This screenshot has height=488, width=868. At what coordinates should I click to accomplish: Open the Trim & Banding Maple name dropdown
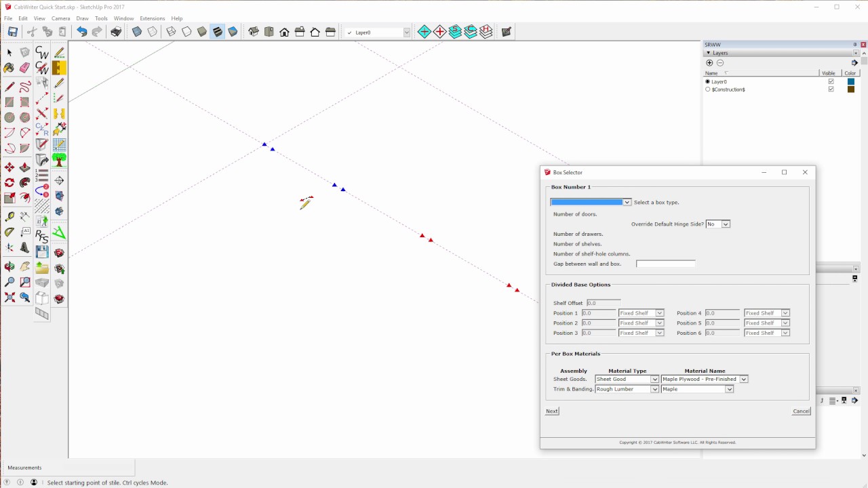[x=730, y=389]
